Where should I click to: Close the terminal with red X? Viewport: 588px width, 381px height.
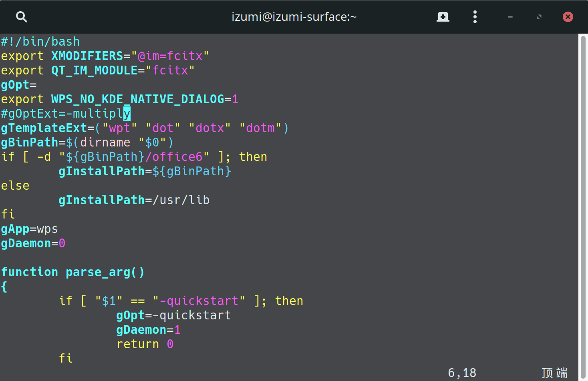click(568, 17)
